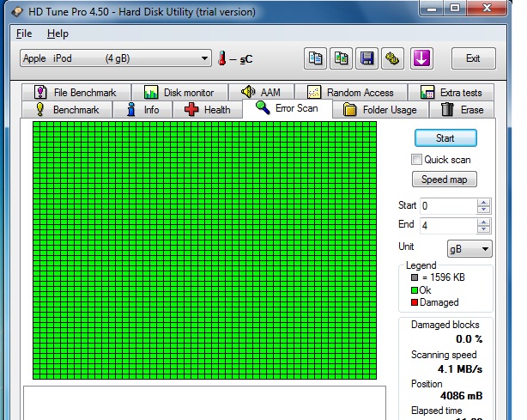
Task: Increase the Start value with up arrow
Action: point(484,203)
